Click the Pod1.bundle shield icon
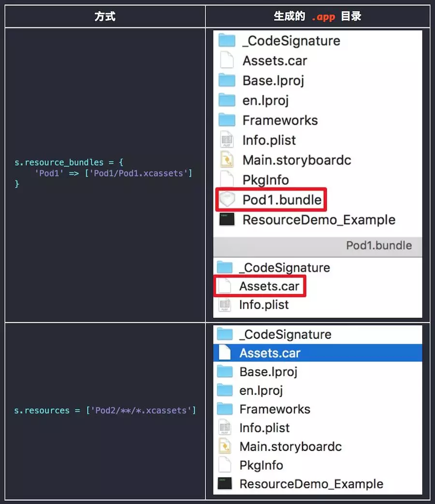 pyautogui.click(x=226, y=200)
